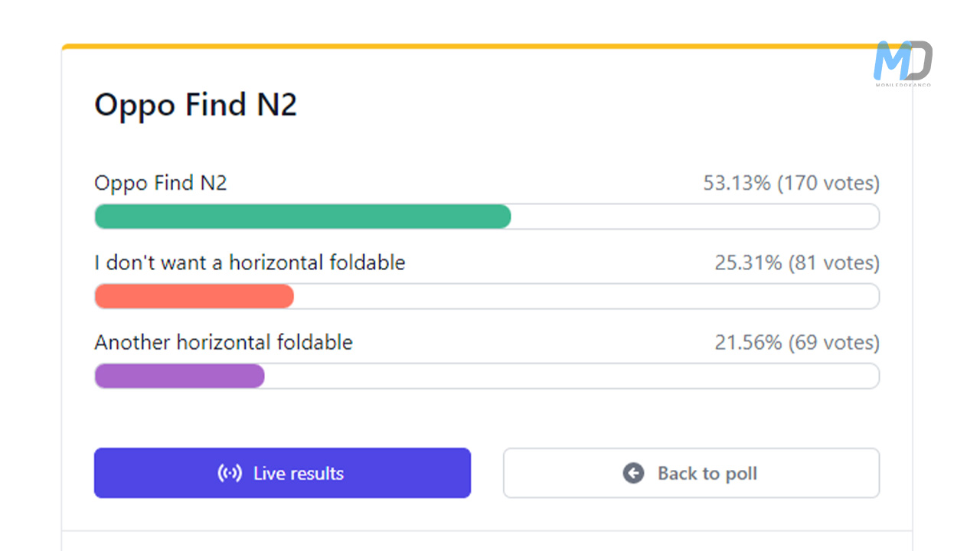Click the bold 'Oppo Find N2' poll heading
This screenshot has height=551, width=980.
click(x=195, y=105)
